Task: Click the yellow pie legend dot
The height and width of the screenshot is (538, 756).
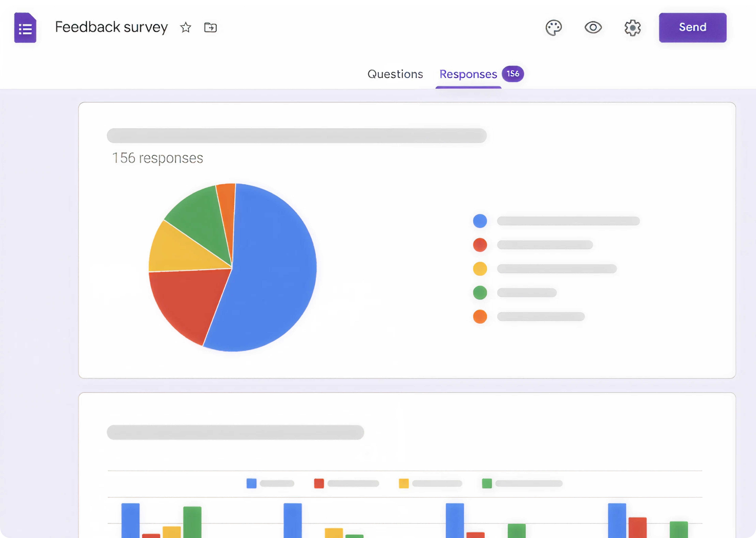Action: [x=480, y=269]
